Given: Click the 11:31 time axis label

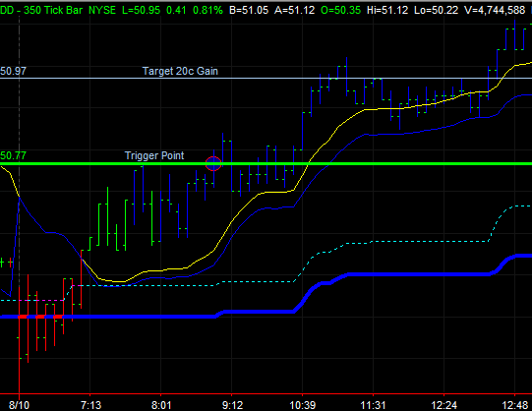Looking at the screenshot, I should pos(373,405).
